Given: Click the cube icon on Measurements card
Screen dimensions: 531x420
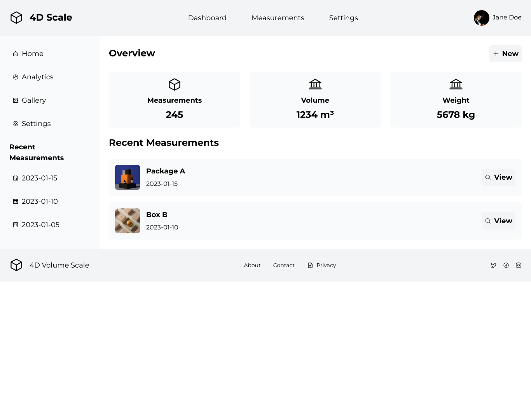Looking at the screenshot, I should tap(175, 84).
